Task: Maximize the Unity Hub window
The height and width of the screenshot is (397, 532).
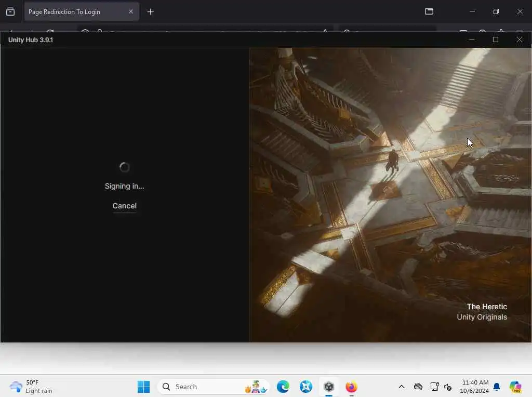Action: [495, 39]
